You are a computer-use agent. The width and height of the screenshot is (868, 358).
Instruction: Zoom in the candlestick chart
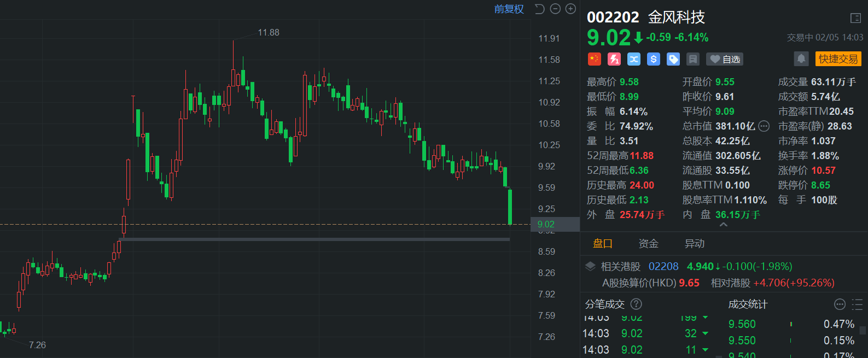[570, 9]
